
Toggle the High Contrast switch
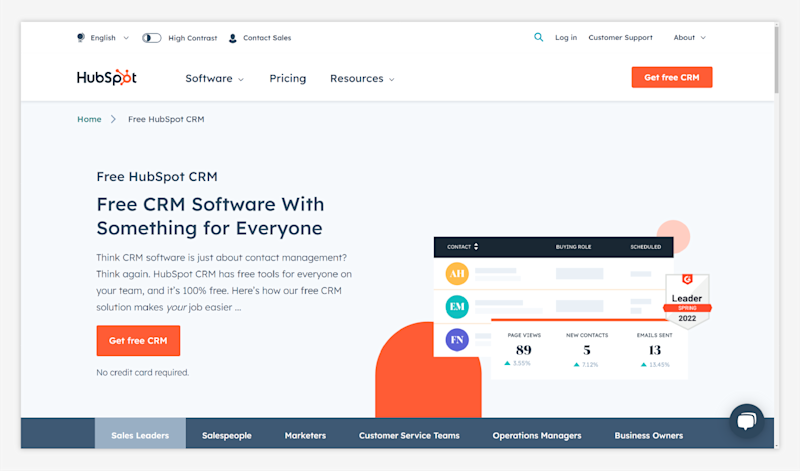152,38
